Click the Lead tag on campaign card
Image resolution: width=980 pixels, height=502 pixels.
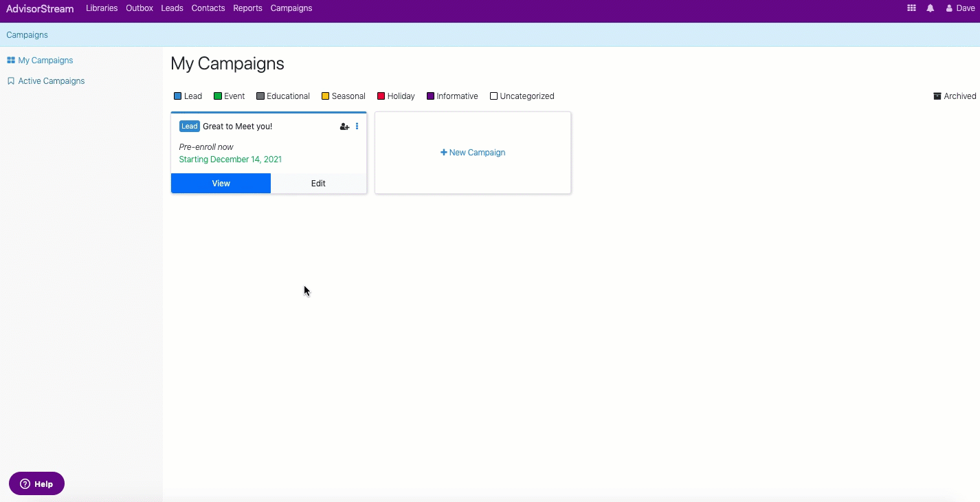pyautogui.click(x=189, y=127)
